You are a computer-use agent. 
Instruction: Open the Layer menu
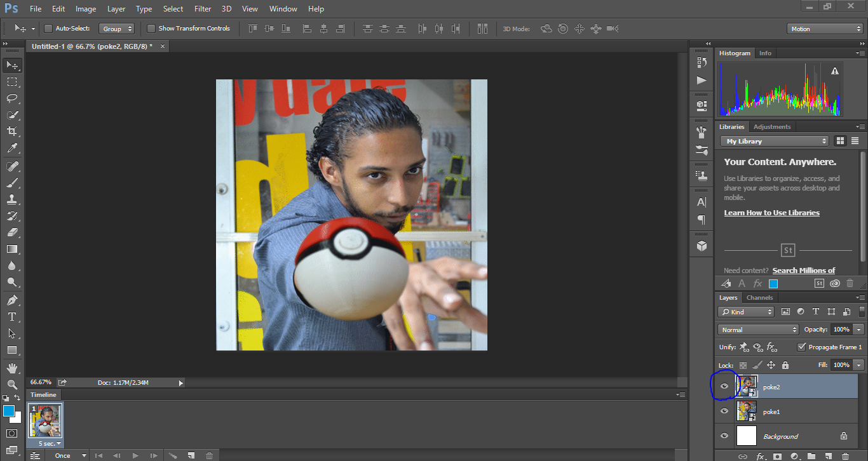pyautogui.click(x=116, y=9)
